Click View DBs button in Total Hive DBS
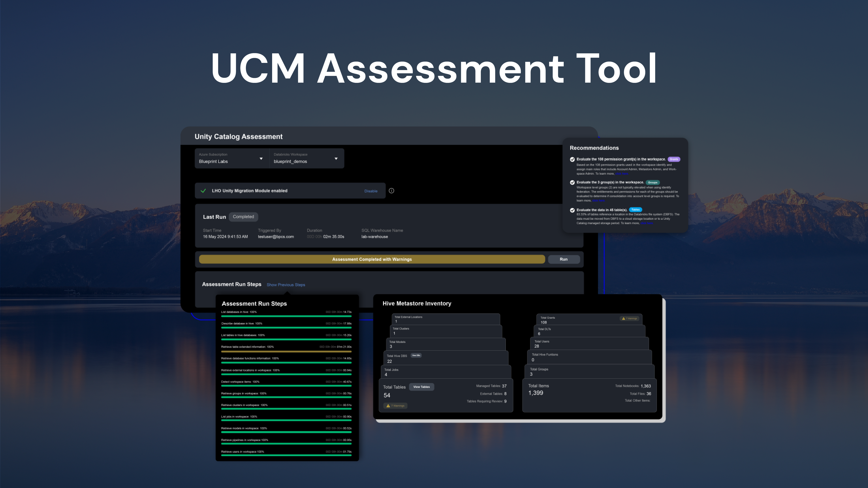868x488 pixels. coord(416,355)
